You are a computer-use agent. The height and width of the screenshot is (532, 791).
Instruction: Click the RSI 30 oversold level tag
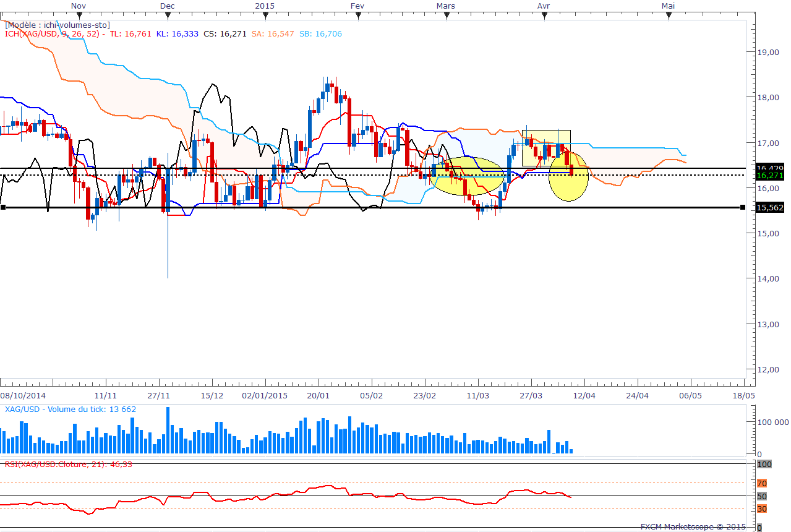pos(761,508)
